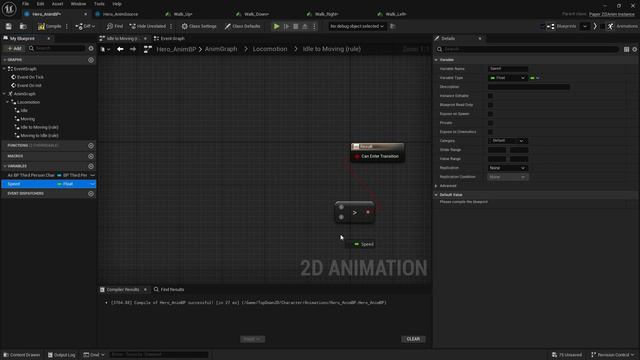640x360 pixels.
Task: Click Paper ZDAnim Instance parent class link
Action: pyautogui.click(x=612, y=14)
